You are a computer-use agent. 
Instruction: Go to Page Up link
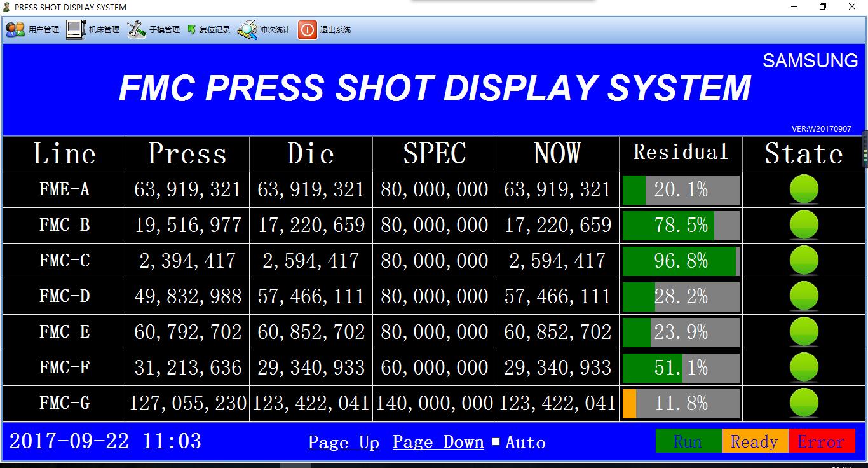(x=344, y=443)
